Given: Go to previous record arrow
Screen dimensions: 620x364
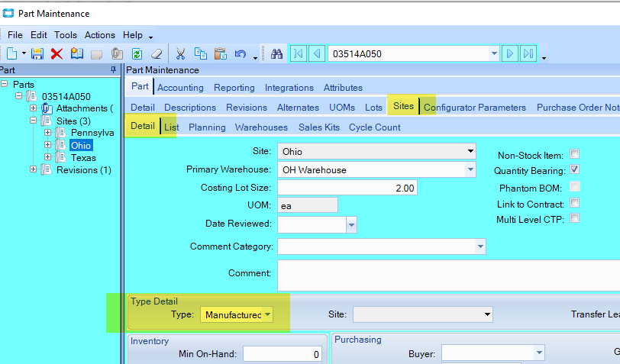Looking at the screenshot, I should tap(317, 53).
